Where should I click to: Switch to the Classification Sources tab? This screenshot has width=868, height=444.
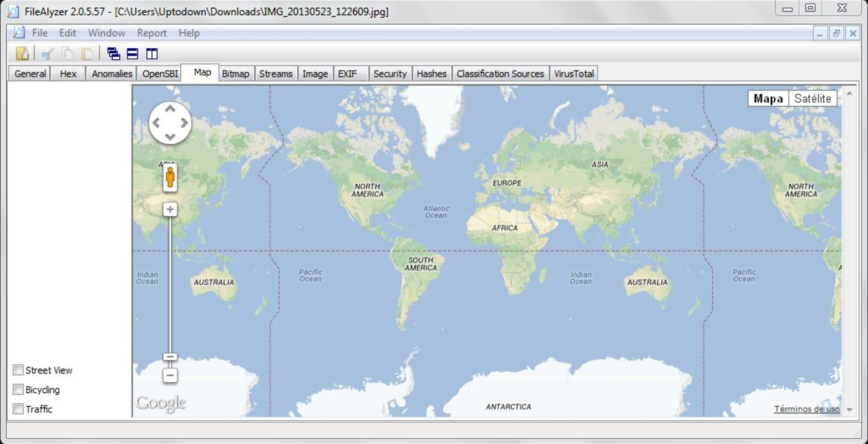tap(500, 74)
